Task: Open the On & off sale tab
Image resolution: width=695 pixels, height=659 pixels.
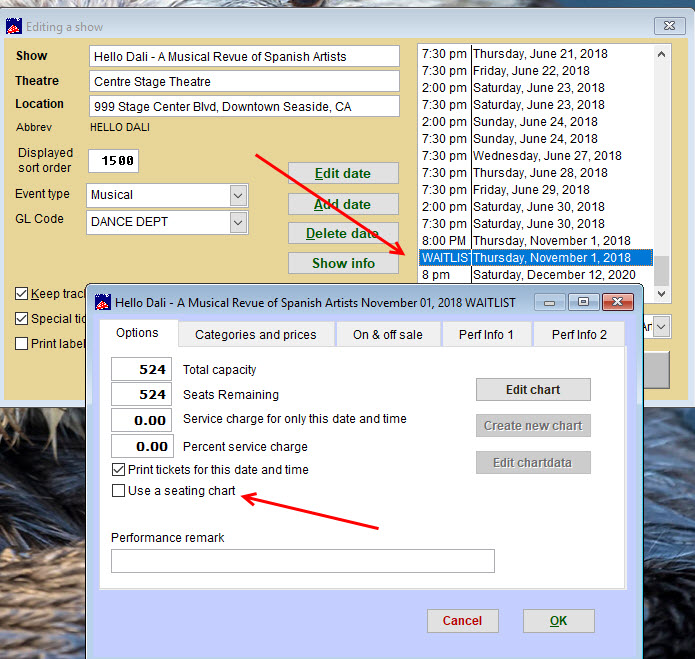Action: click(388, 334)
